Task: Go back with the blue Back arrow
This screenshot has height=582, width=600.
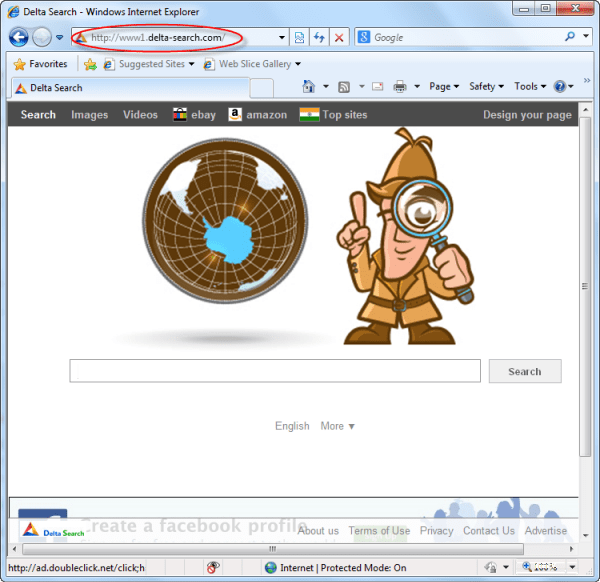Action: pos(18,37)
